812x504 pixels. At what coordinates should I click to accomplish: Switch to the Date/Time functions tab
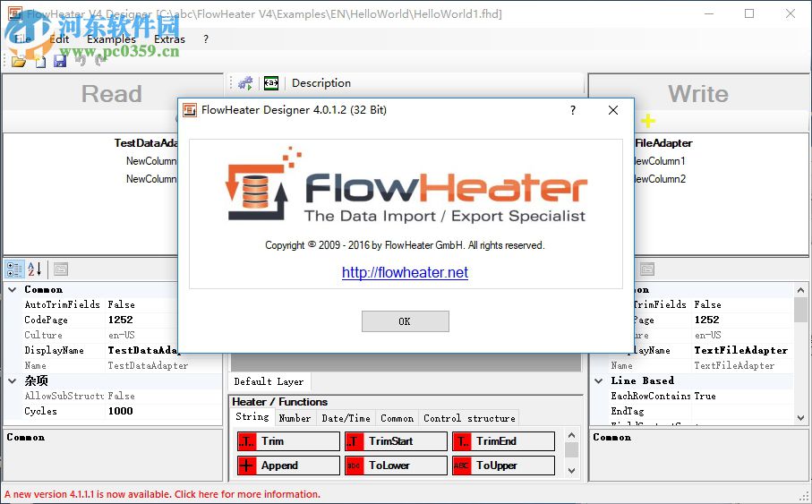346,418
